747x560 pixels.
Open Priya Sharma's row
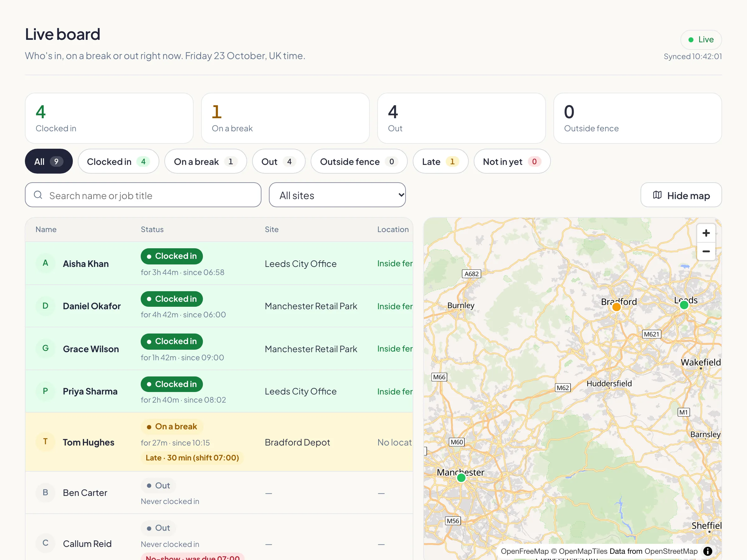click(219, 391)
